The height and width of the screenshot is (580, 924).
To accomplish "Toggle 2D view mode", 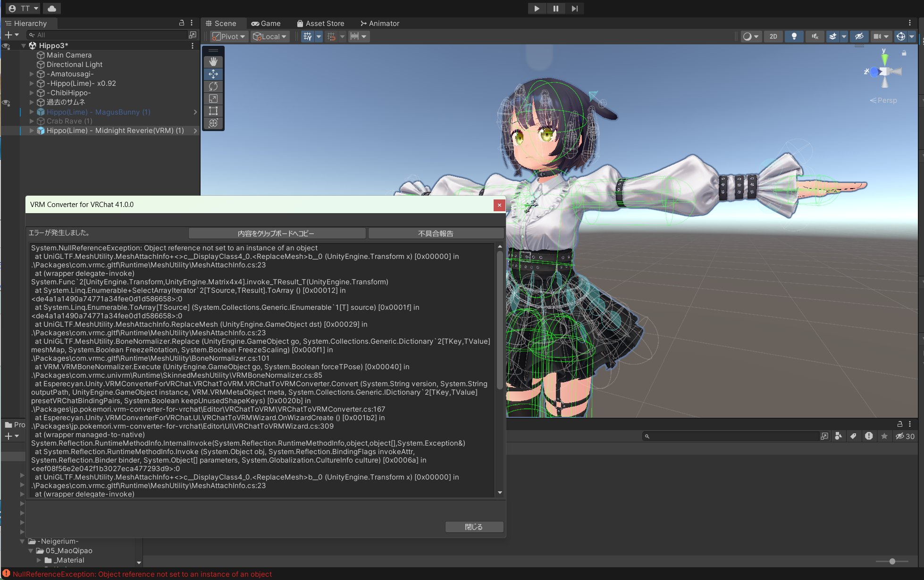I will pos(773,36).
